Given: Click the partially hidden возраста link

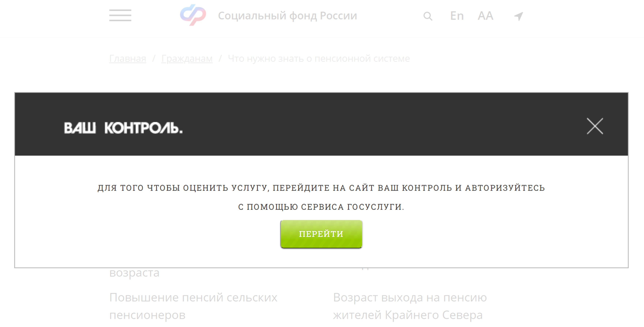Looking at the screenshot, I should (134, 273).
